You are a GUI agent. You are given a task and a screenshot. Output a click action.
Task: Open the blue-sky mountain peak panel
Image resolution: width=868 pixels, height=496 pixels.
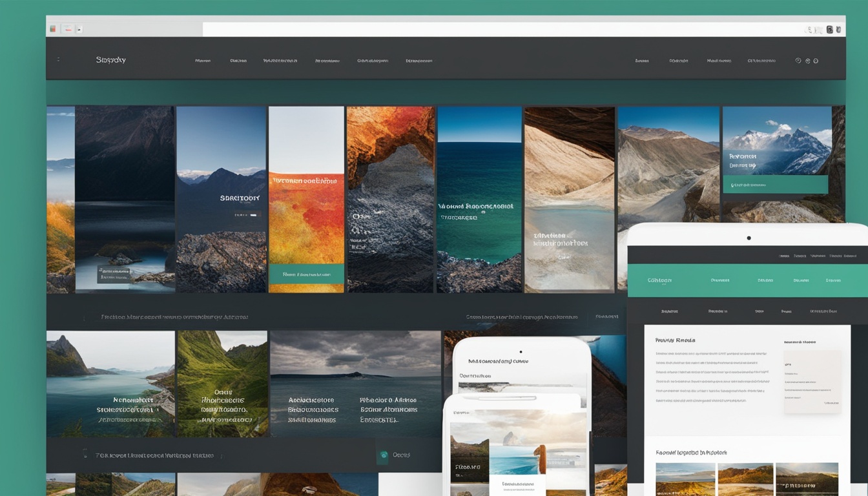(x=221, y=200)
